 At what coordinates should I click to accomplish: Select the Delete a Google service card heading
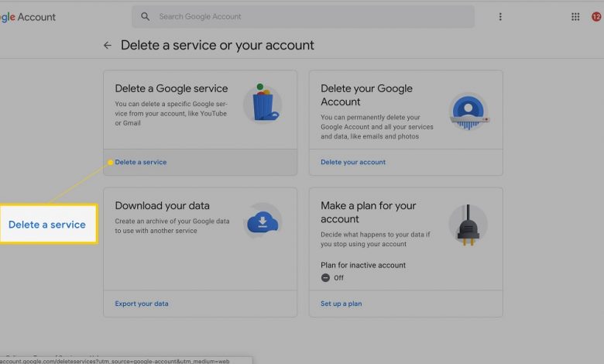[171, 89]
